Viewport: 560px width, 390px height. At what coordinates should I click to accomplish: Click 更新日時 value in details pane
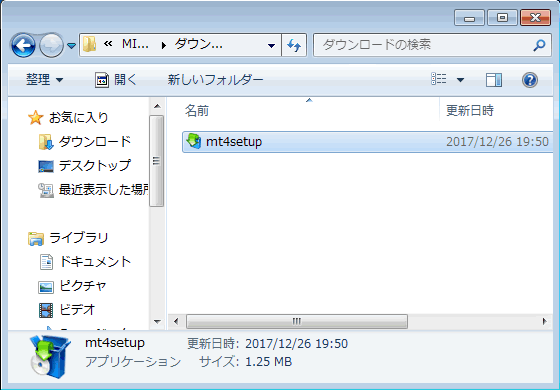[x=296, y=344]
